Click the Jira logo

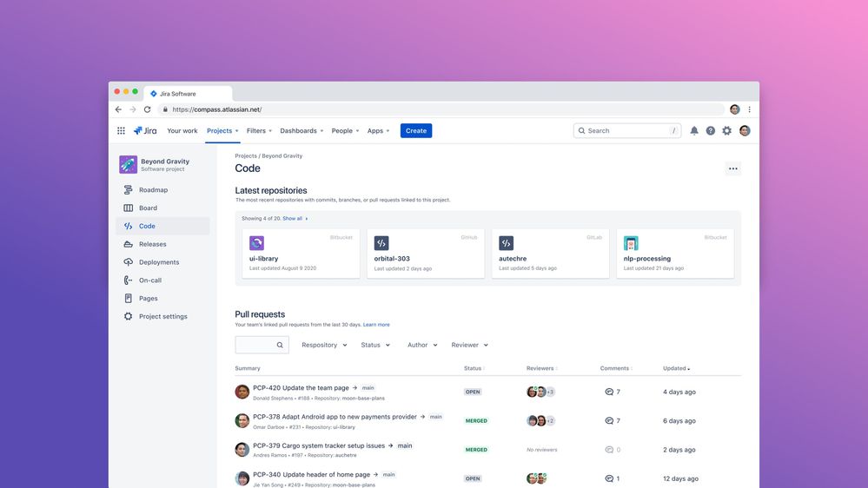145,130
